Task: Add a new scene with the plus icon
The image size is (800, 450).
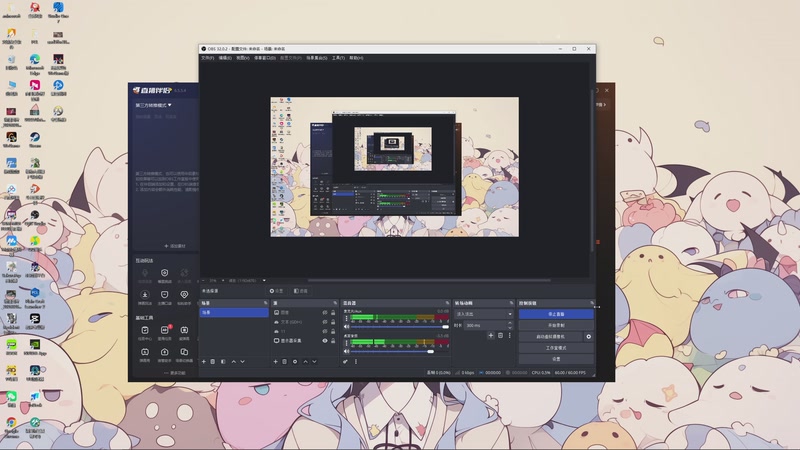Action: click(x=204, y=362)
